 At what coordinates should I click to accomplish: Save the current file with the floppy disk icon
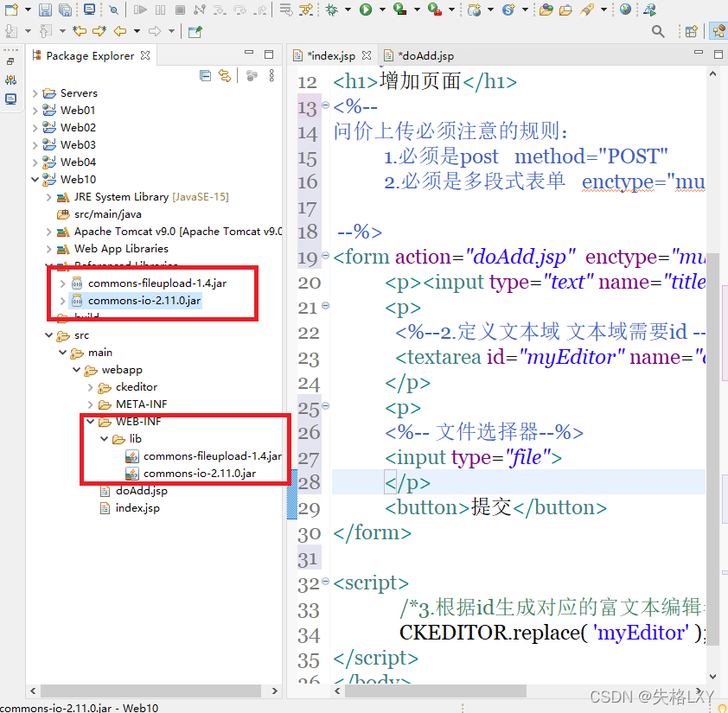click(45, 10)
